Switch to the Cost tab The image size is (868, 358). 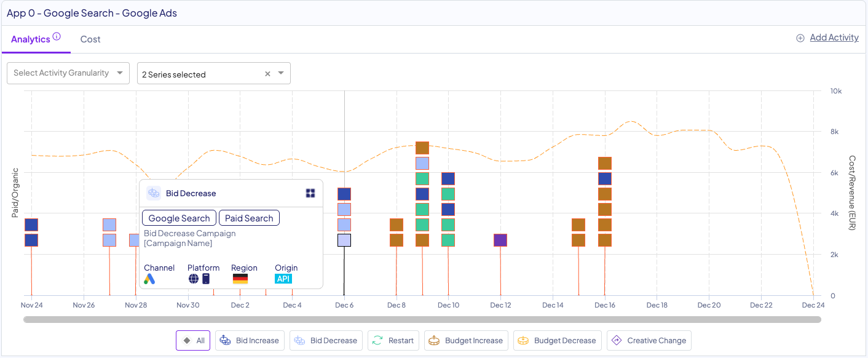pos(90,39)
